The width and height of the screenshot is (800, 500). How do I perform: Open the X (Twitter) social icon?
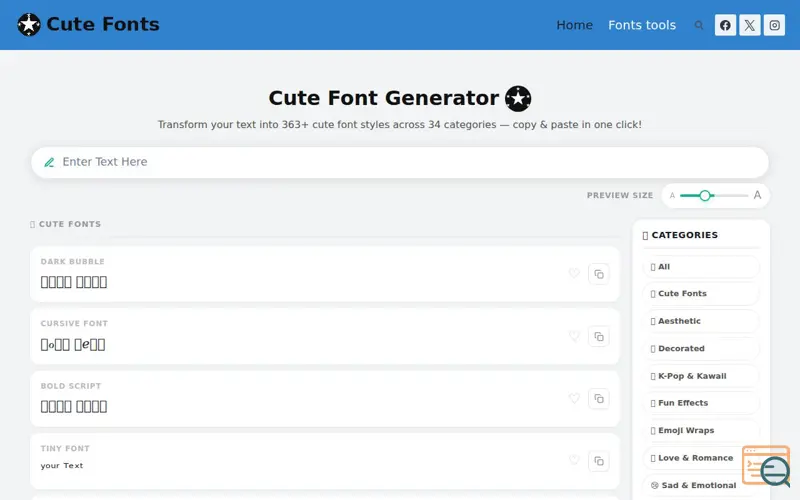pyautogui.click(x=749, y=25)
